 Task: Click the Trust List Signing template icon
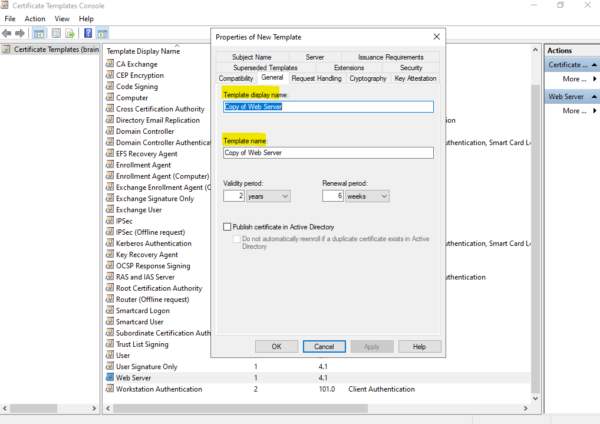point(110,344)
